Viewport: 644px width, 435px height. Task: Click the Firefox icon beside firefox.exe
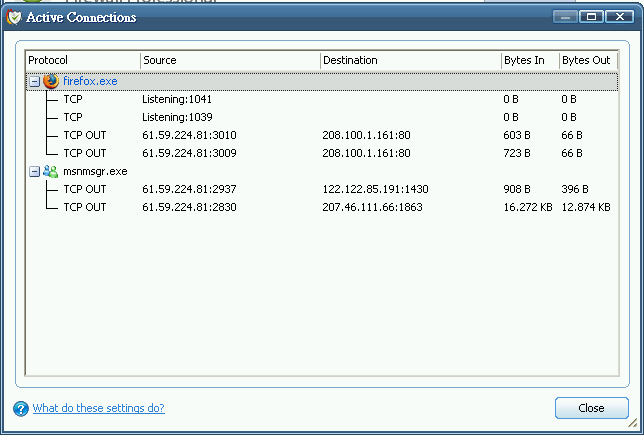tap(51, 81)
